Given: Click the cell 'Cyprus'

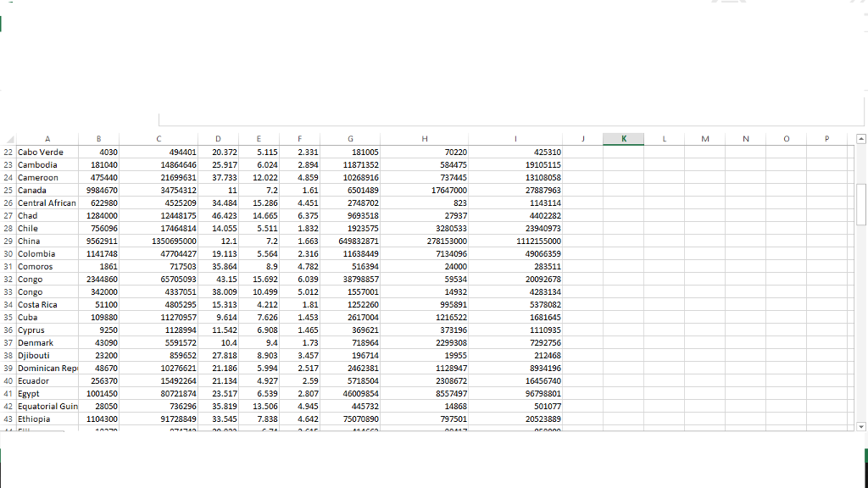Looking at the screenshot, I should [47, 330].
